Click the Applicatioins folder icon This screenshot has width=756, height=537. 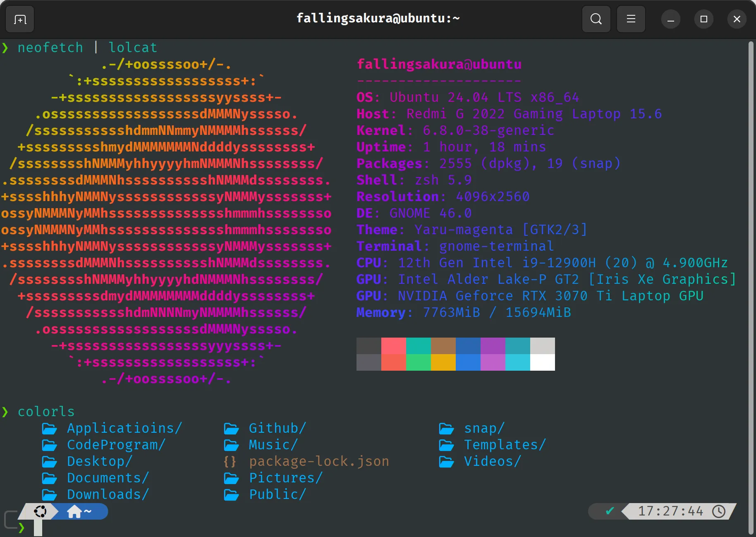(x=50, y=429)
